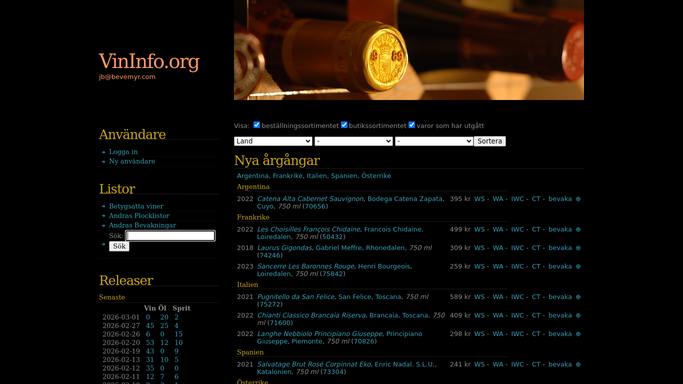
Task: Open the Land sort dropdown
Action: coord(273,141)
